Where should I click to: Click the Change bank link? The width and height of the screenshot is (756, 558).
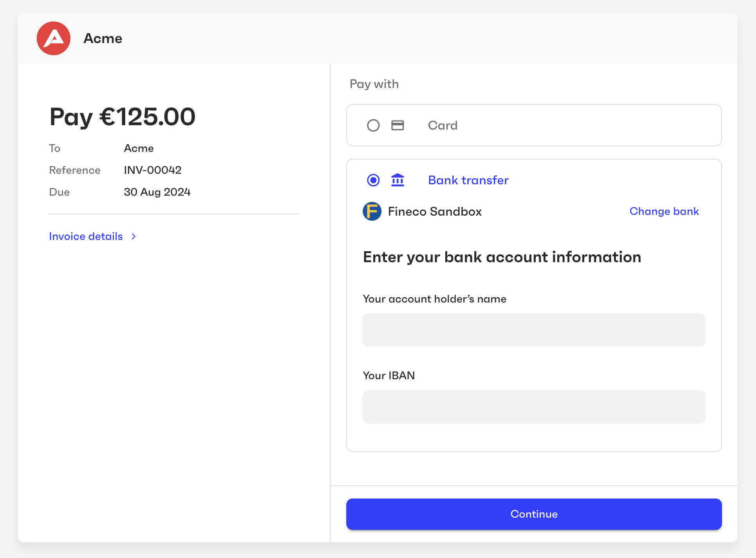pos(664,211)
